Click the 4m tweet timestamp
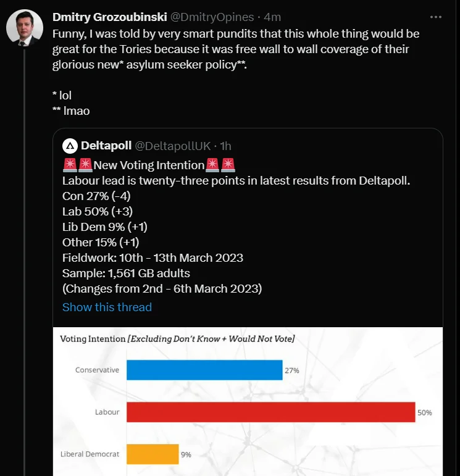460x476 pixels. 272,17
